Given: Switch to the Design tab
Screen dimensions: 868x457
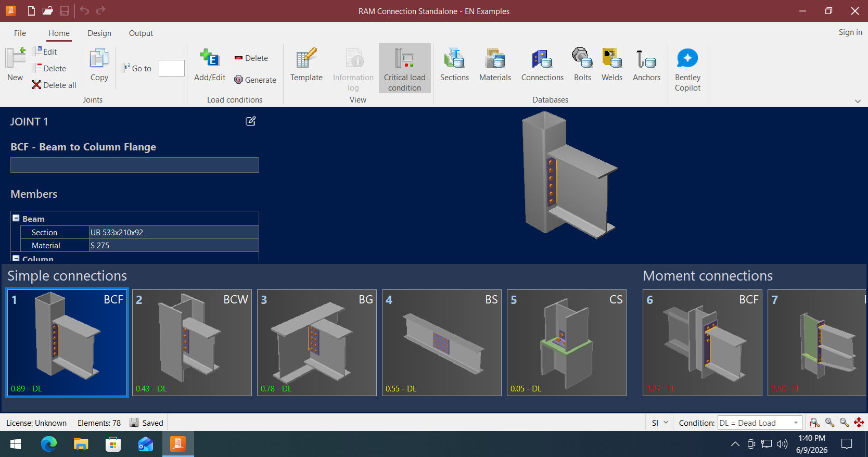Looking at the screenshot, I should click(x=99, y=33).
